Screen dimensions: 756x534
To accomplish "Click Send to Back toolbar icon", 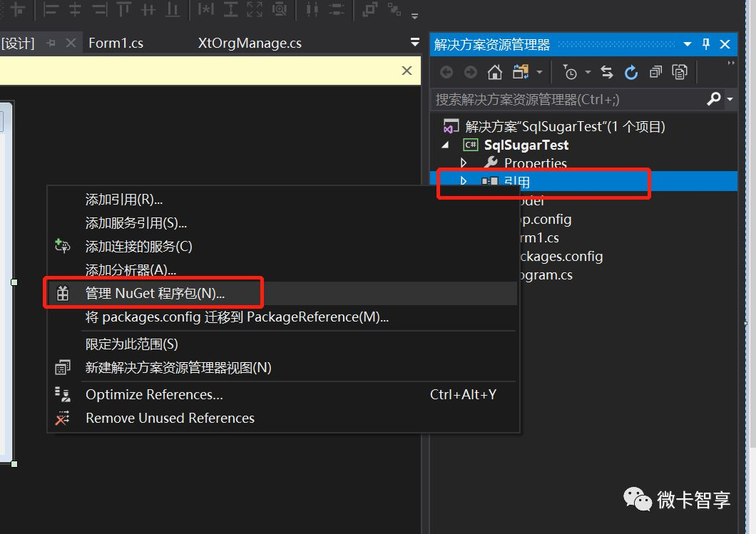I will pos(394,9).
